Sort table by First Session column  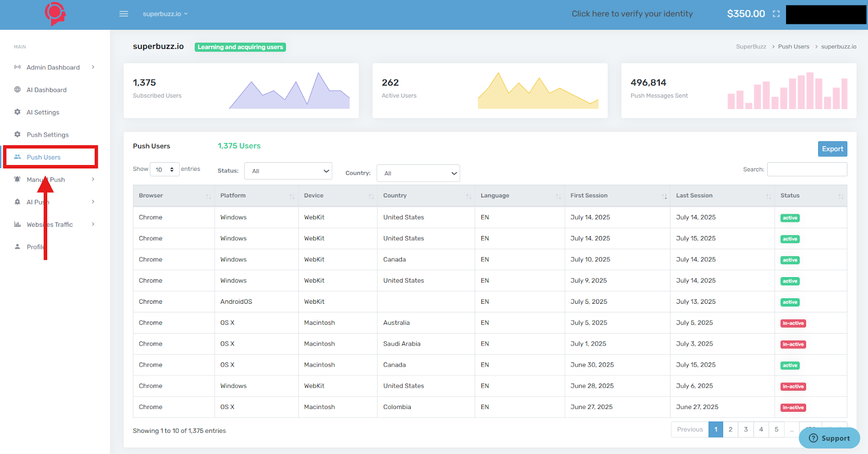coord(617,196)
